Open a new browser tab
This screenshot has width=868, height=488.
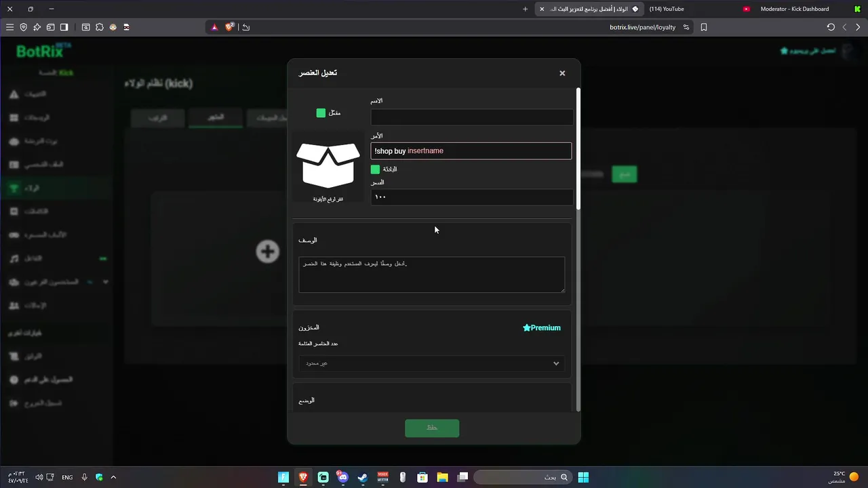[525, 9]
